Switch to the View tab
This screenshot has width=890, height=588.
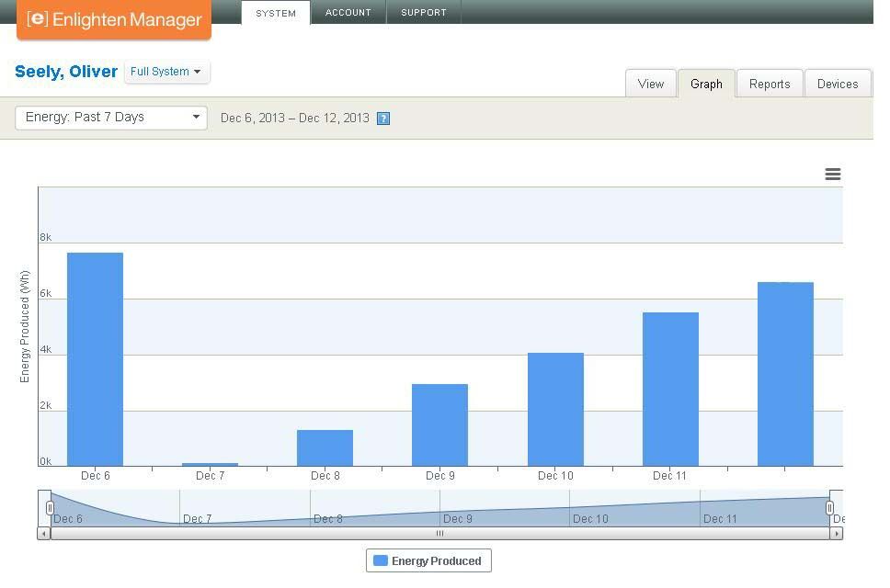pyautogui.click(x=650, y=84)
